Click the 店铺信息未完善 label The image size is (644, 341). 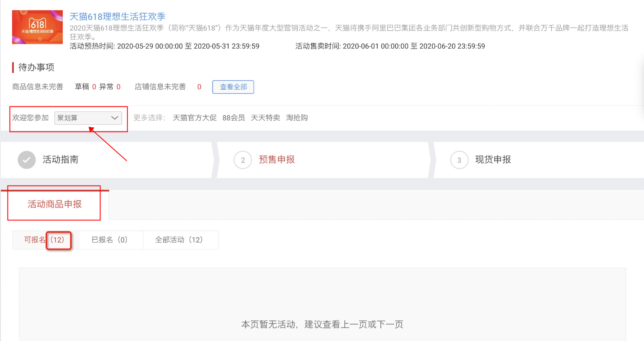160,87
